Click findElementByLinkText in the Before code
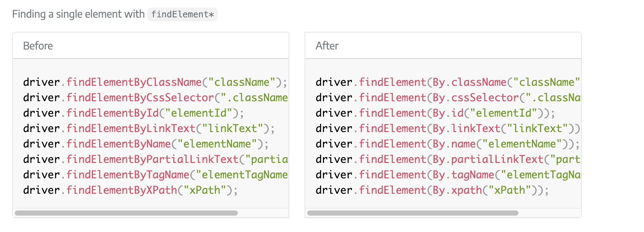The height and width of the screenshot is (232, 644). [131, 129]
